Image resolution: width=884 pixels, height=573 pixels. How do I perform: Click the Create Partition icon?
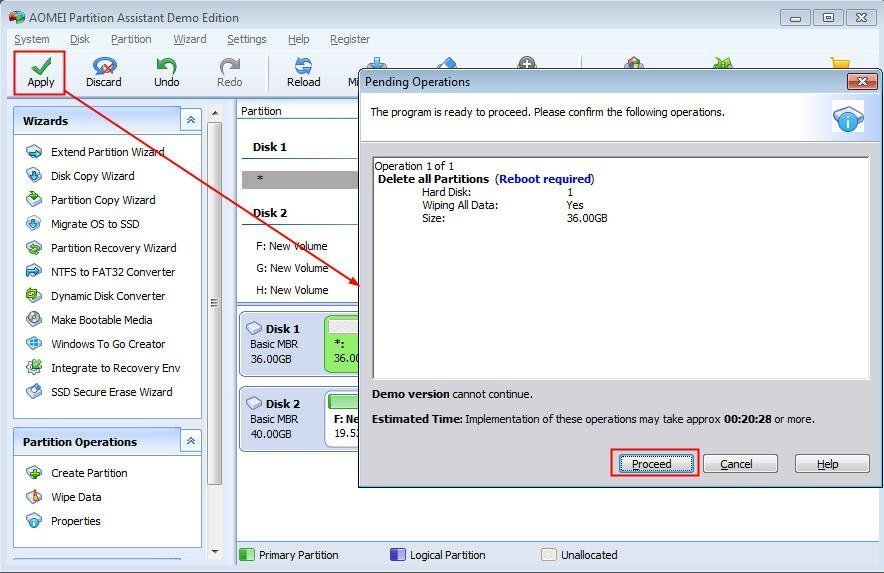click(x=34, y=473)
